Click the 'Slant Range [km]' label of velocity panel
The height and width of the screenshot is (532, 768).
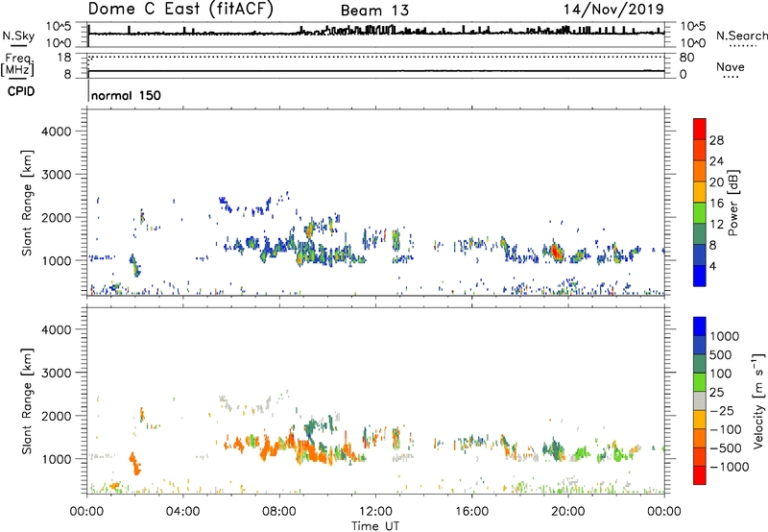tap(27, 400)
